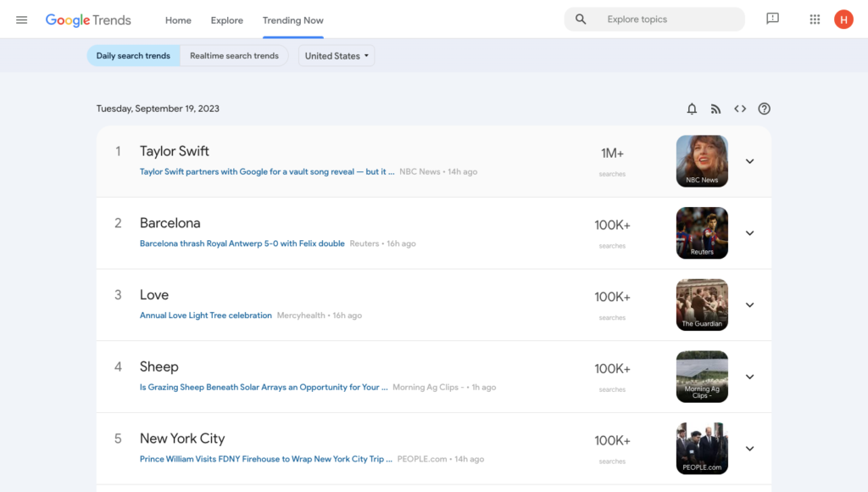Click the search magnifier icon
This screenshot has height=492, width=868.
(x=580, y=20)
